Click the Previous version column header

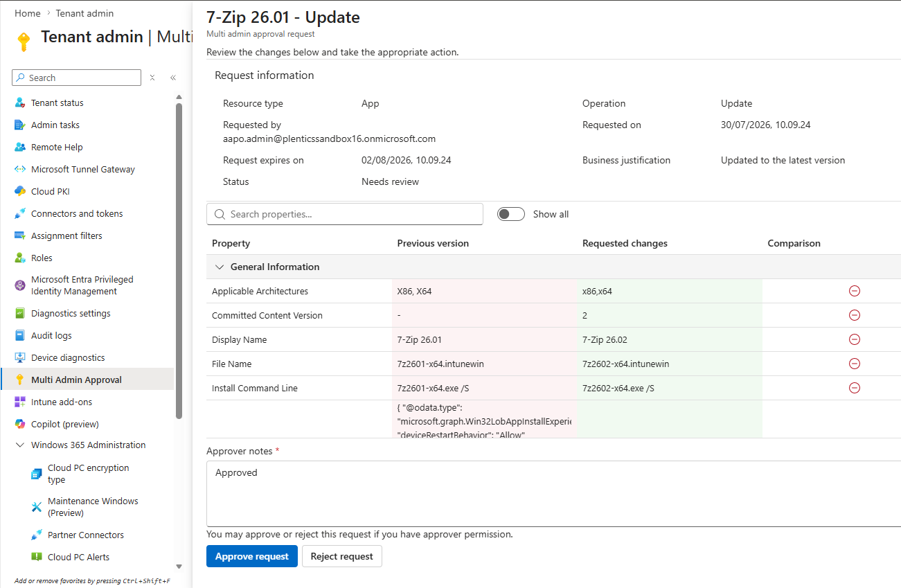(433, 243)
